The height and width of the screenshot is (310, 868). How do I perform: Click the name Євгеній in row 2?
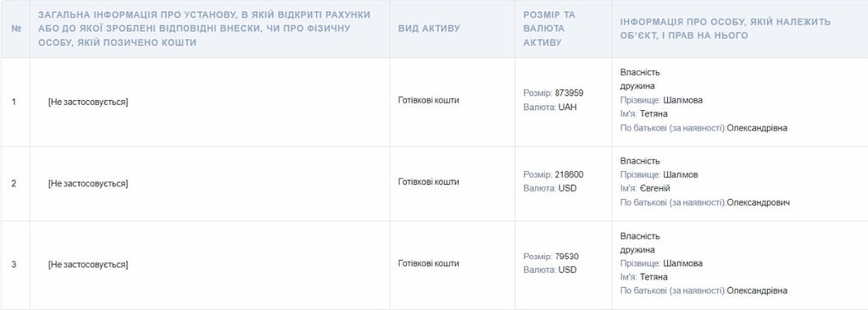pyautogui.click(x=655, y=188)
